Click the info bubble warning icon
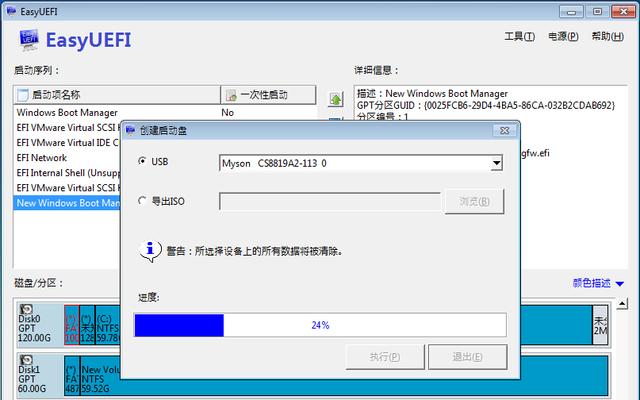This screenshot has height=400, width=640. pyautogui.click(x=150, y=250)
